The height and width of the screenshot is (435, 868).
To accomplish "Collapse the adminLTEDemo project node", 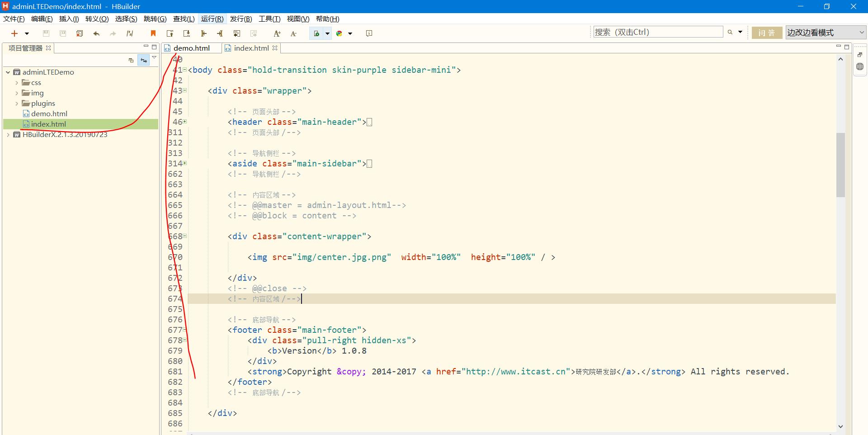I will click(8, 72).
